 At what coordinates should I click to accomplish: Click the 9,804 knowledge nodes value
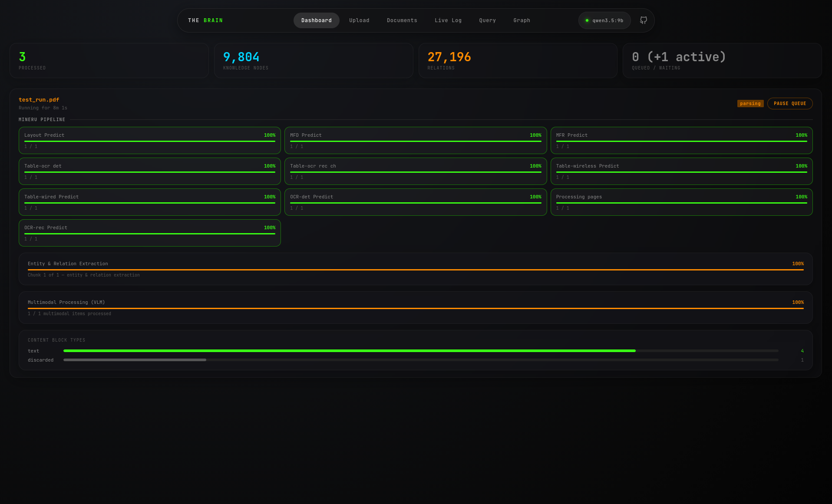coord(241,57)
